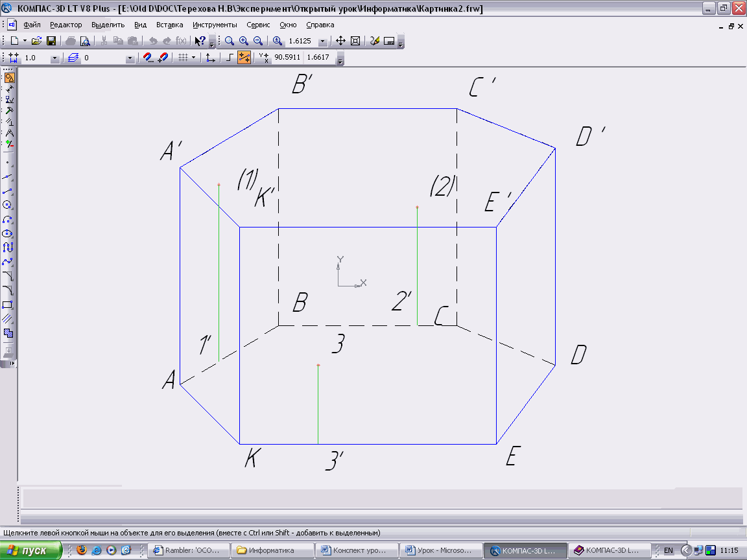Click the Zoom out magnifier icon
The image size is (747, 560).
[258, 41]
